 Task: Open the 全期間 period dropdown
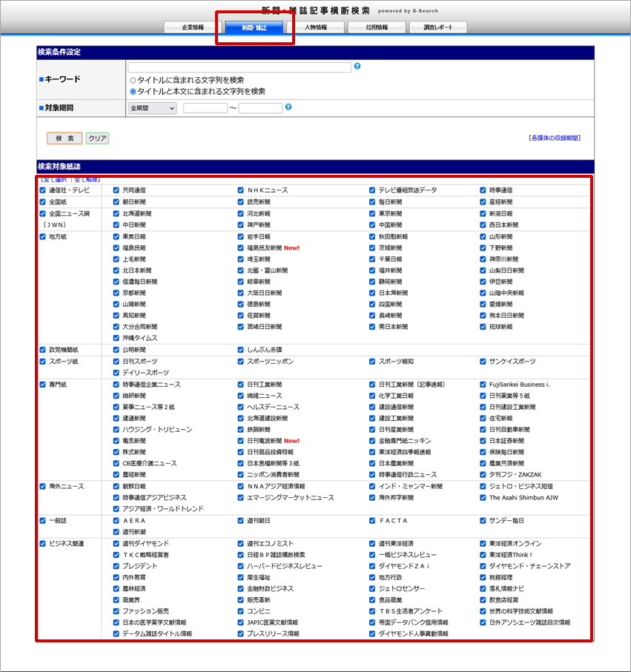pos(152,108)
